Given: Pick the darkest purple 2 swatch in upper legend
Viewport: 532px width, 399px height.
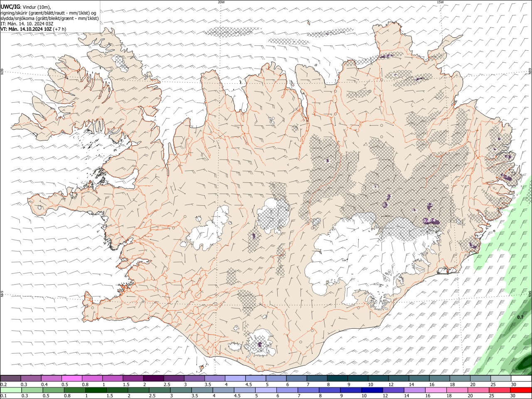Looking at the screenshot, I should [x=153, y=378].
